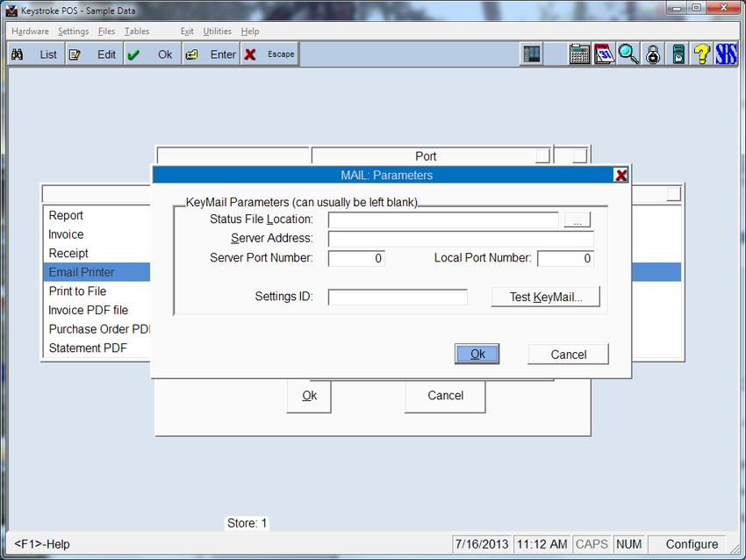Click Cancel in the MAIL: Parameters dialog
The height and width of the screenshot is (560, 746).
pyautogui.click(x=569, y=355)
